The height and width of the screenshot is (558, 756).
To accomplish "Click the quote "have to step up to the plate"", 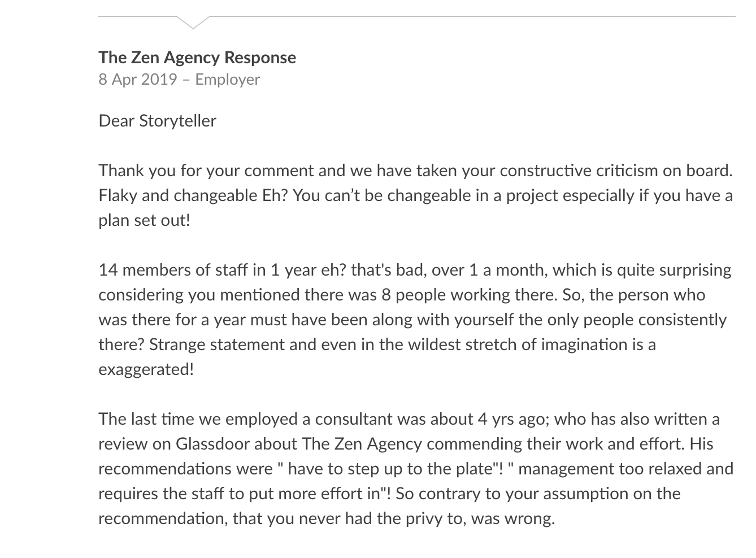I will [389, 469].
